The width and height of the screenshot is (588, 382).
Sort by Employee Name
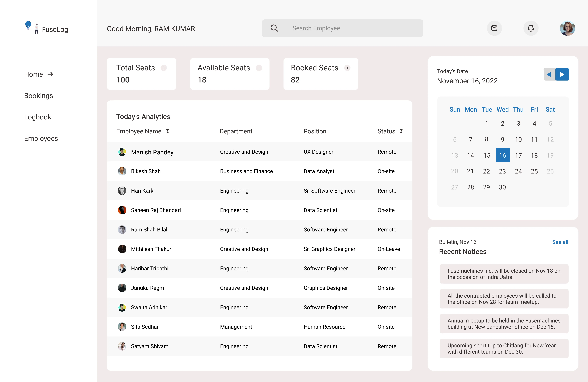(168, 131)
